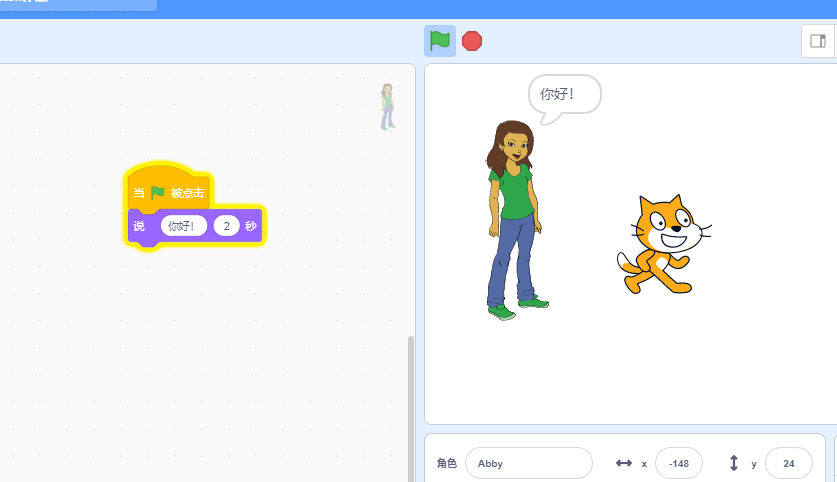Select the purple say block
Image resolution: width=837 pixels, height=482 pixels.
195,226
